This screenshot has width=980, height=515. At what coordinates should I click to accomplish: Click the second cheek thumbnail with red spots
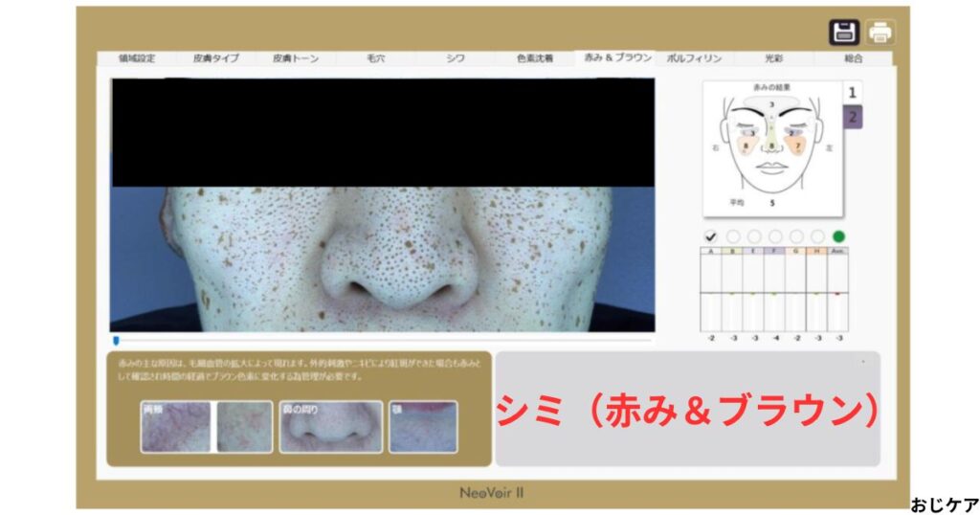245,427
